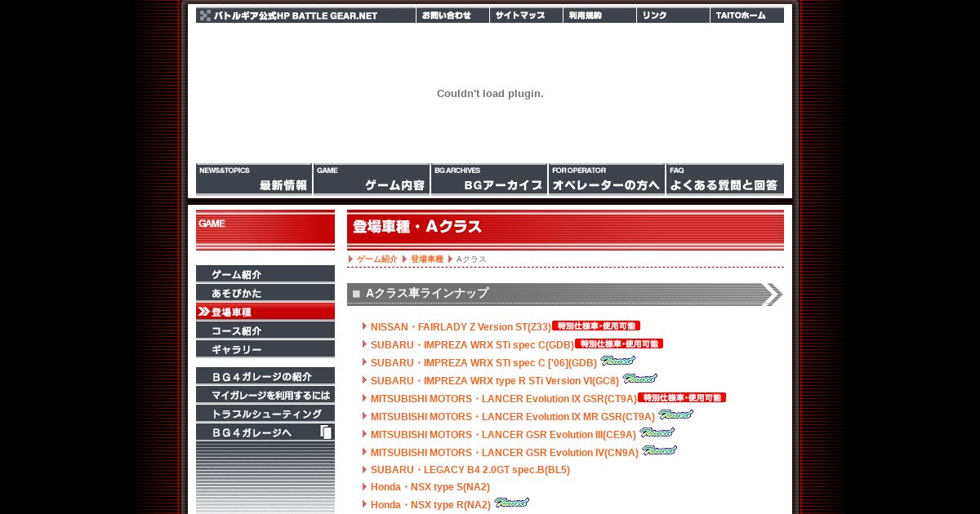Viewport: 980px width, 514px height.
Task: Click 登場車種 breadcrumb link
Action: (x=427, y=259)
